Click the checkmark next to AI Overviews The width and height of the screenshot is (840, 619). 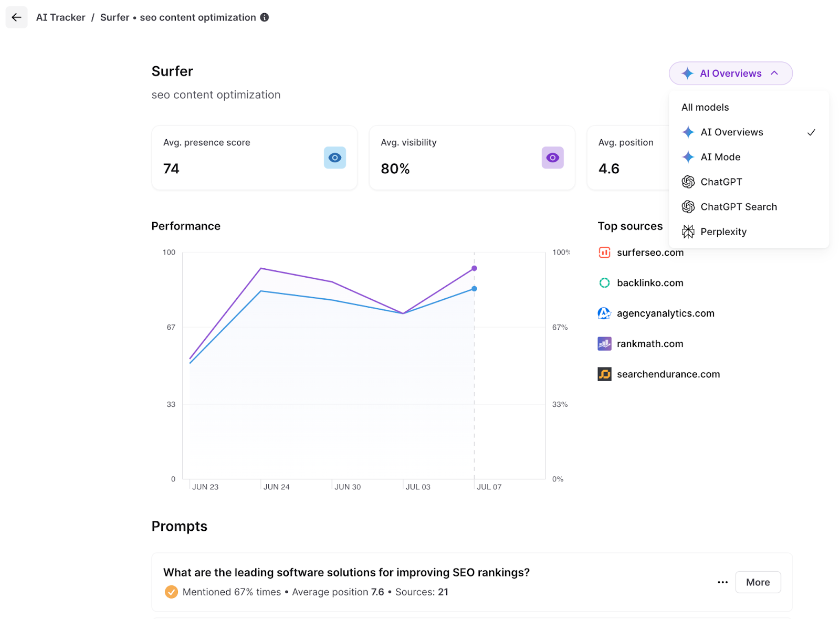click(x=811, y=132)
